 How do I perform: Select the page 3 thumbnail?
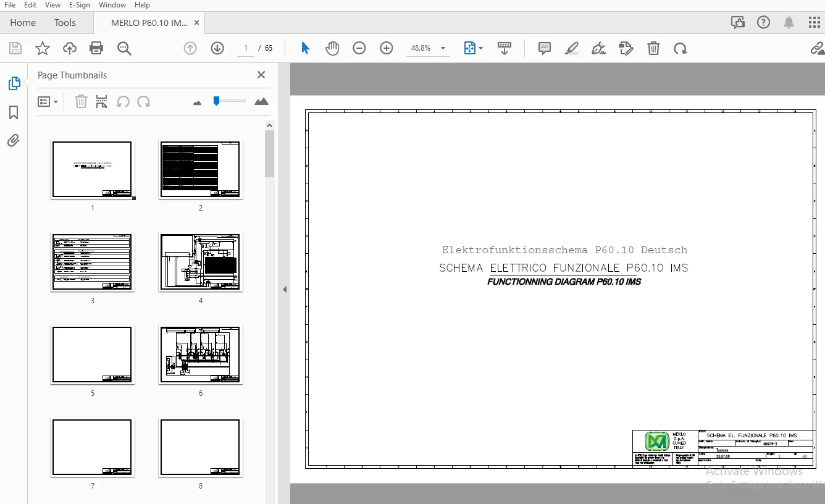(x=93, y=262)
